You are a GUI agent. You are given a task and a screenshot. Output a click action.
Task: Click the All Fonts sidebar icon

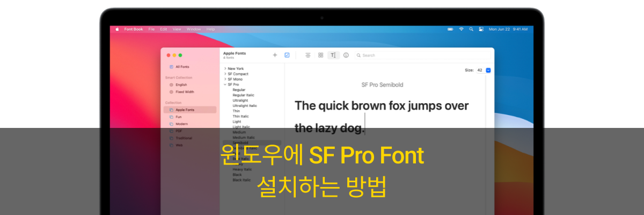[171, 67]
